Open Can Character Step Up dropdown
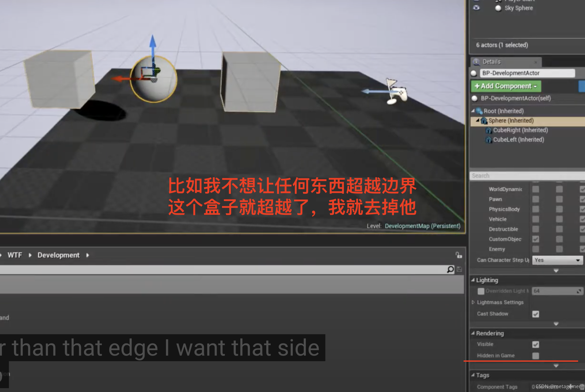 [x=557, y=260]
